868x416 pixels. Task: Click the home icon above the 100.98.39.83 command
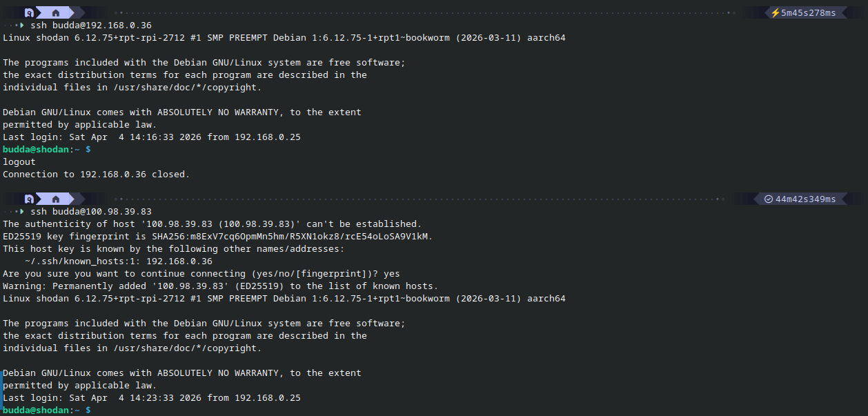coord(56,199)
